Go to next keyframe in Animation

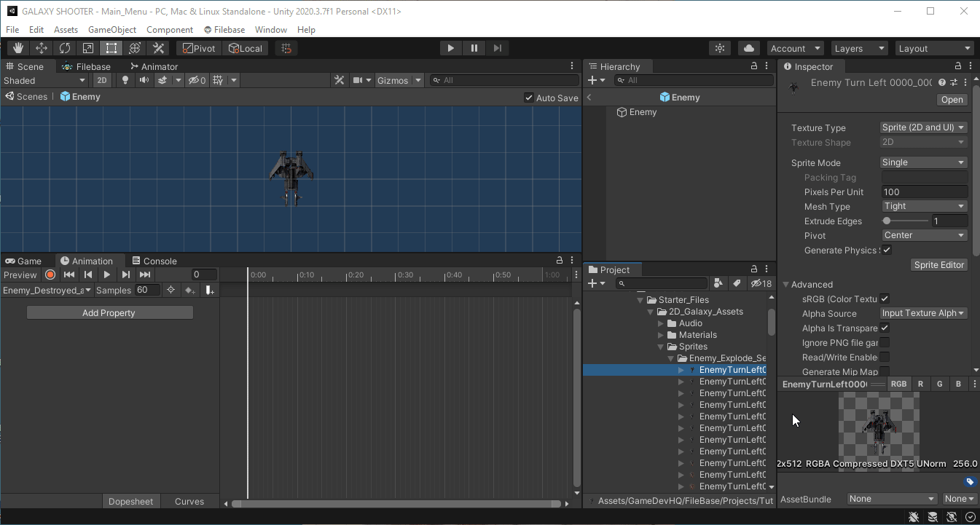point(126,275)
